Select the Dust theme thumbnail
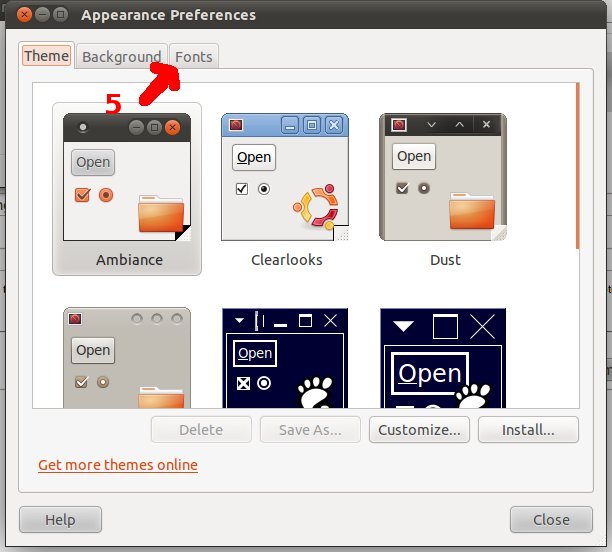The height and width of the screenshot is (552, 612). point(443,177)
